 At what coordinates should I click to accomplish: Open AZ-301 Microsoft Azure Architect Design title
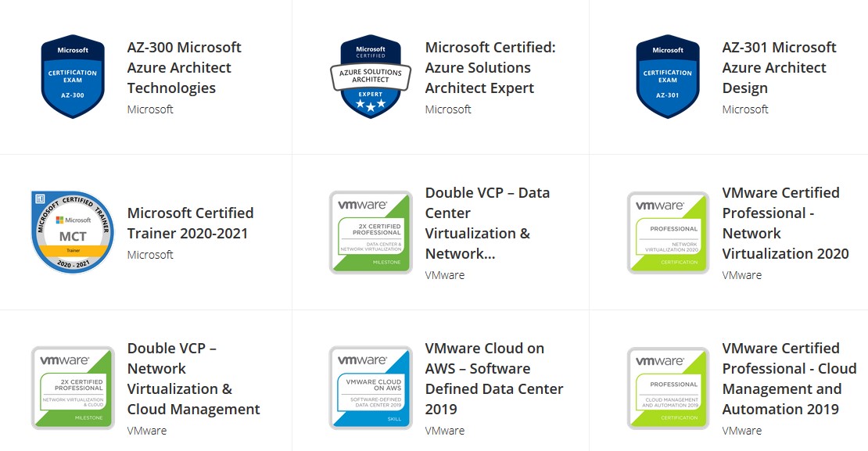779,67
